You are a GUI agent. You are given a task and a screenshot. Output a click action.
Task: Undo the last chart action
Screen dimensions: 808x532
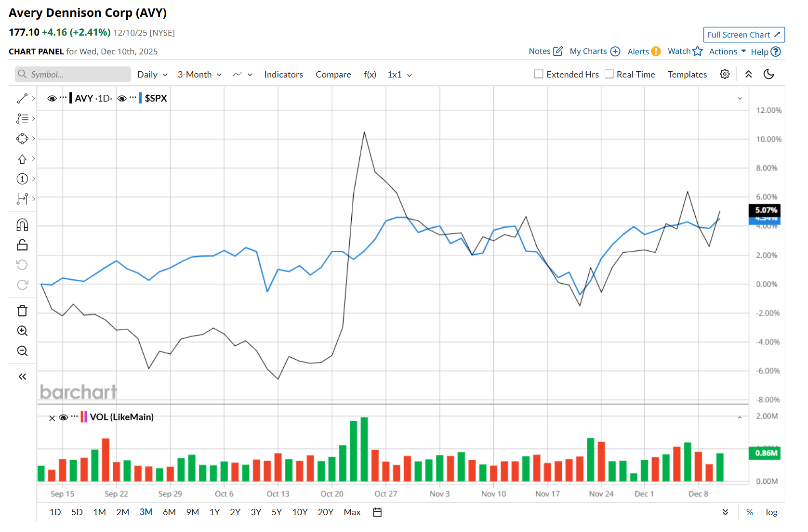click(22, 265)
